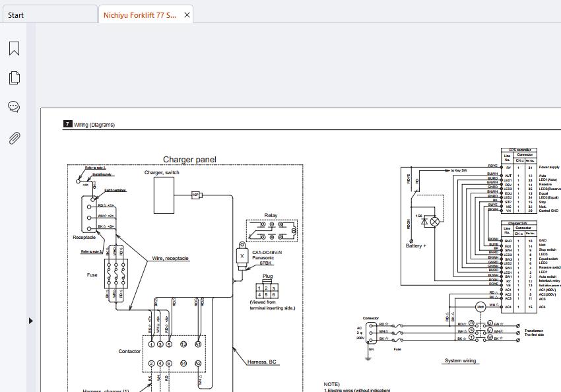Click the 'EPS controller' table header
Image resolution: width=561 pixels, height=392 pixels.
[x=520, y=150]
